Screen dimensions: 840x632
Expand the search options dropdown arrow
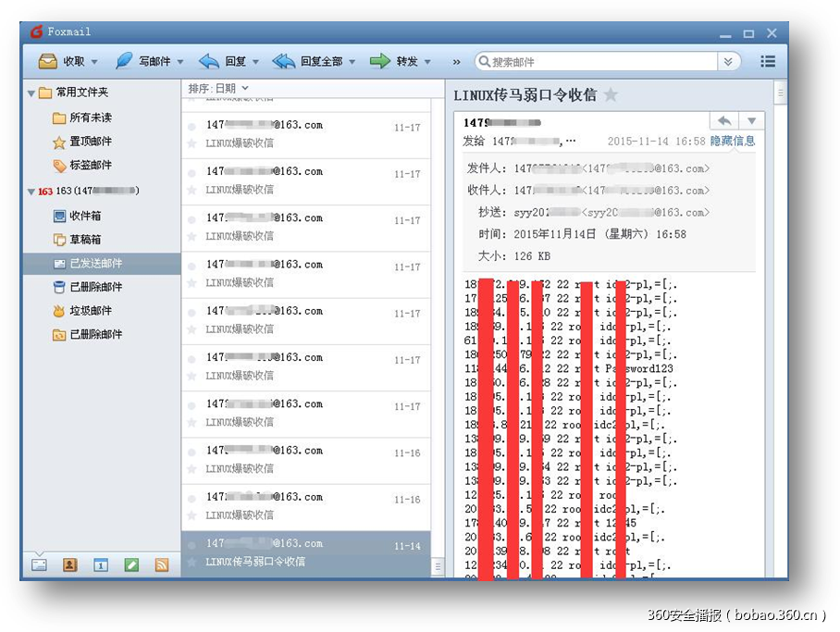pyautogui.click(x=729, y=61)
